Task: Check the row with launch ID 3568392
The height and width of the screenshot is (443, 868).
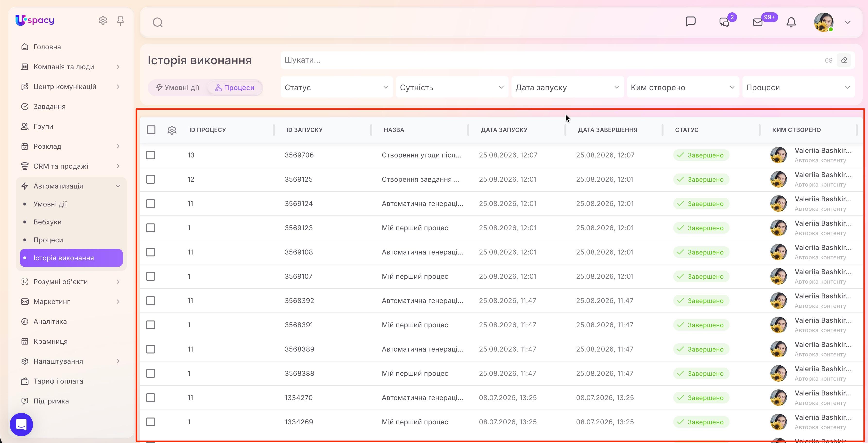Action: pos(151,301)
